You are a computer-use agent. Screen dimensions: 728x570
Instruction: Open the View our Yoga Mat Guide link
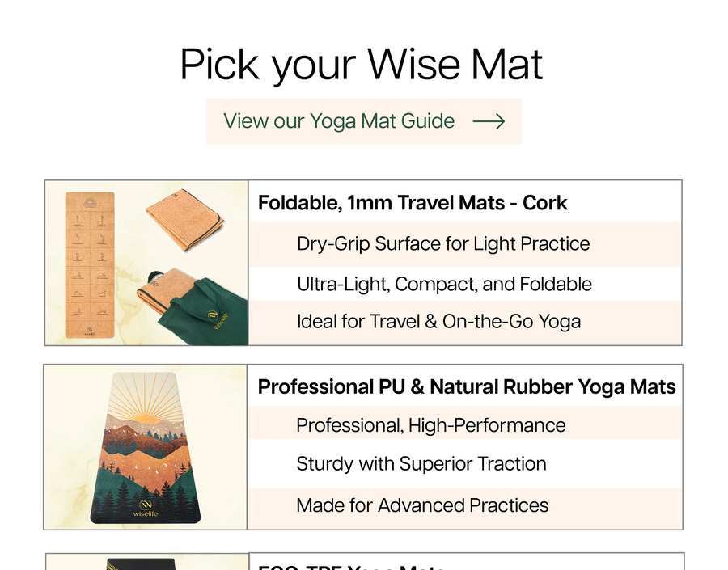[x=339, y=121]
